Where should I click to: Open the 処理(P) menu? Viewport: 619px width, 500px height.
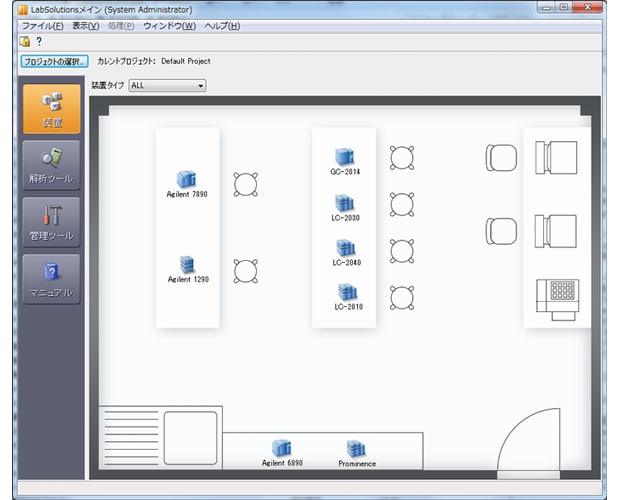click(x=121, y=26)
